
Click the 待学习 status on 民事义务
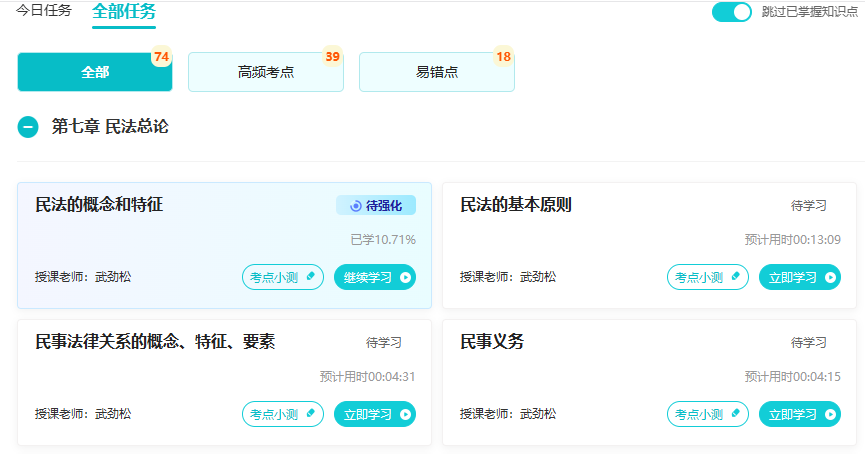click(x=809, y=343)
